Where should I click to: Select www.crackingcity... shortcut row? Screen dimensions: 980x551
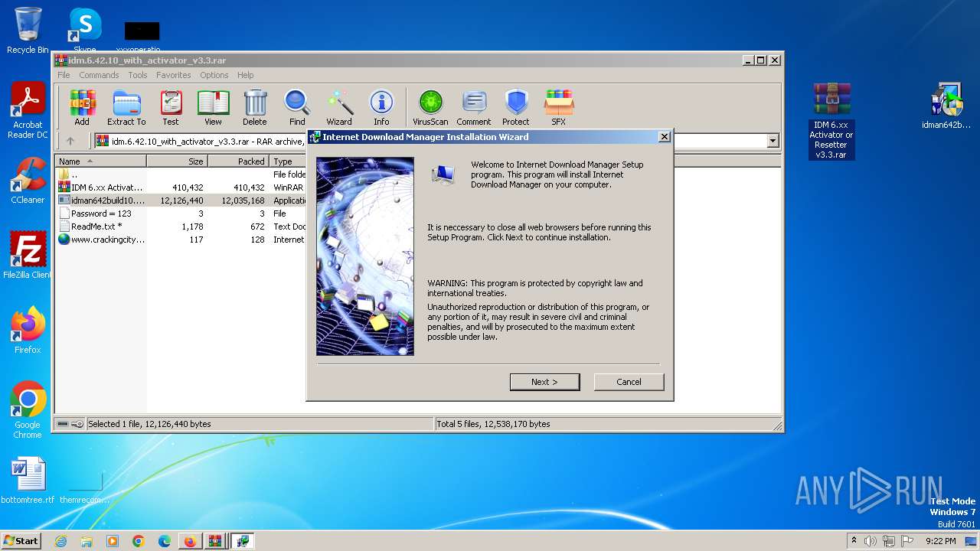click(x=181, y=240)
